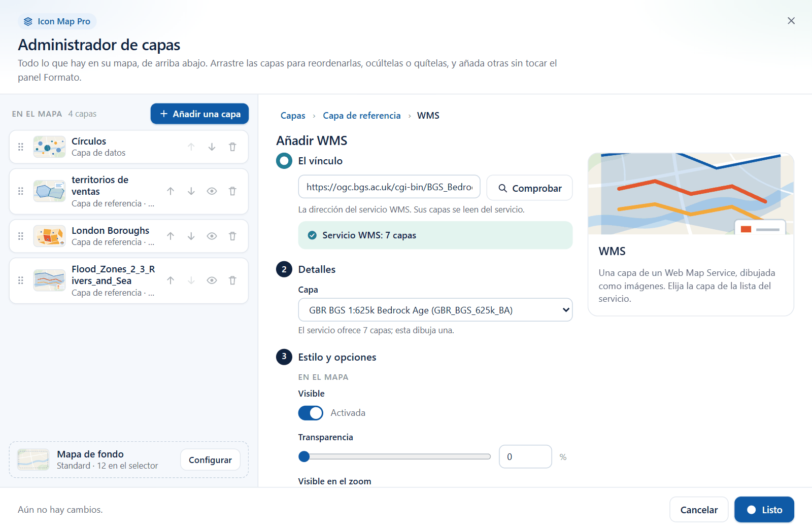The height and width of the screenshot is (531, 812).
Task: Open the Capa dropdown for WMS layers
Action: (435, 310)
